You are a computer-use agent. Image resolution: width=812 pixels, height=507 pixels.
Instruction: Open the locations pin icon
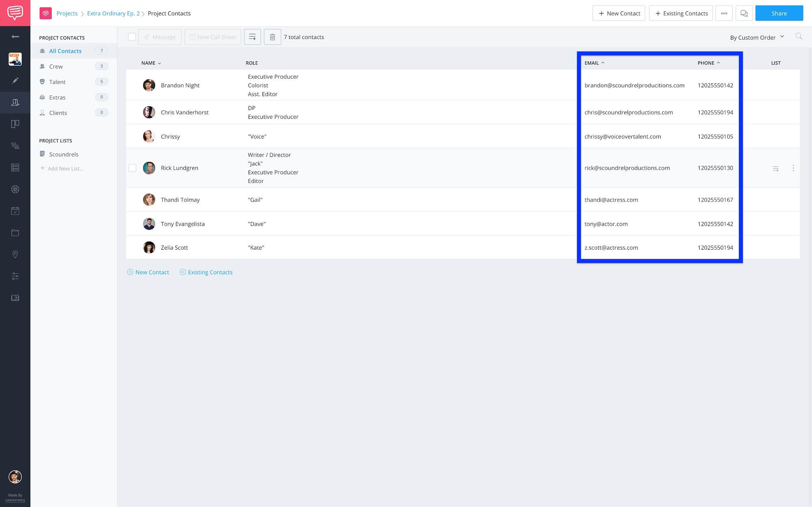click(15, 254)
